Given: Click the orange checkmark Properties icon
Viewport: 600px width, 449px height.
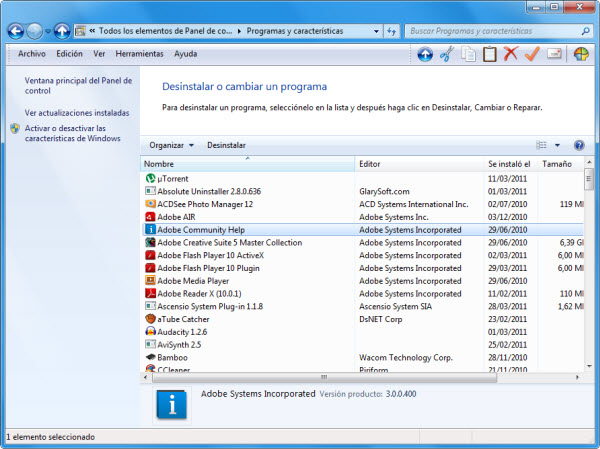Looking at the screenshot, I should click(x=532, y=54).
